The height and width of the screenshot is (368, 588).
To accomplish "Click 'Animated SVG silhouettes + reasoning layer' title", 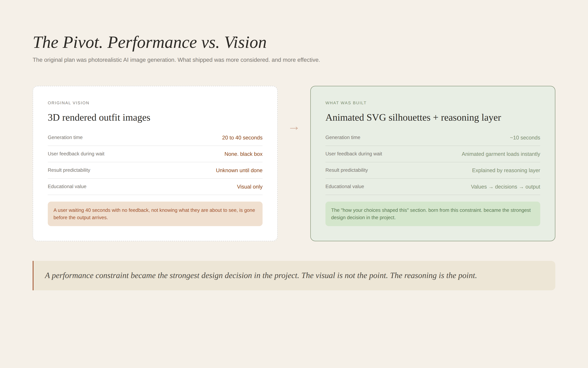I will (x=413, y=118).
